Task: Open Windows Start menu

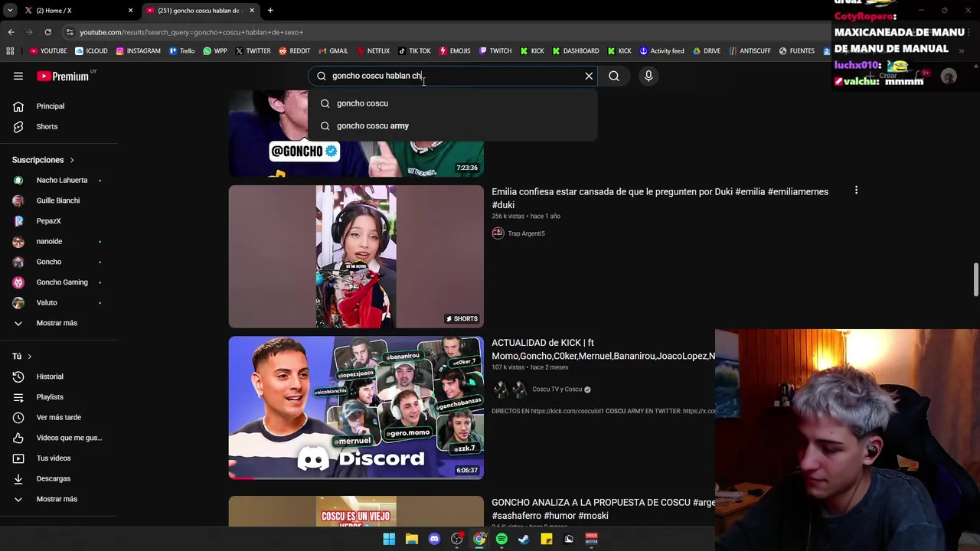Action: pyautogui.click(x=389, y=539)
